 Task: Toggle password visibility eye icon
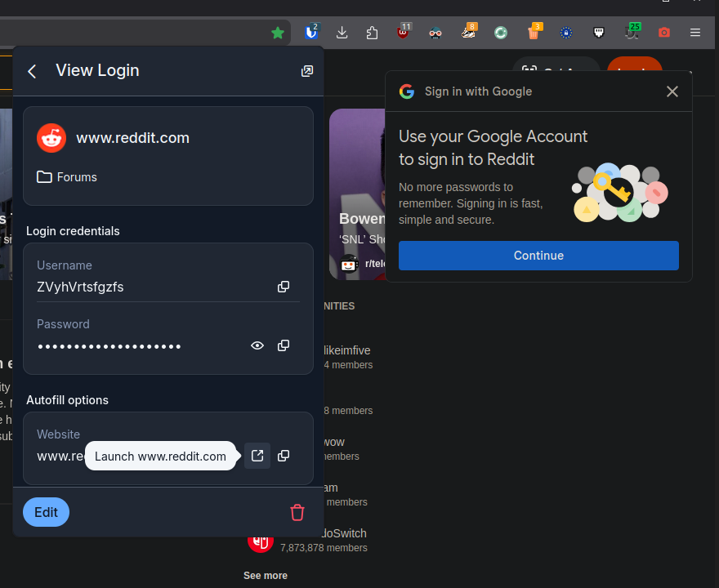(257, 345)
